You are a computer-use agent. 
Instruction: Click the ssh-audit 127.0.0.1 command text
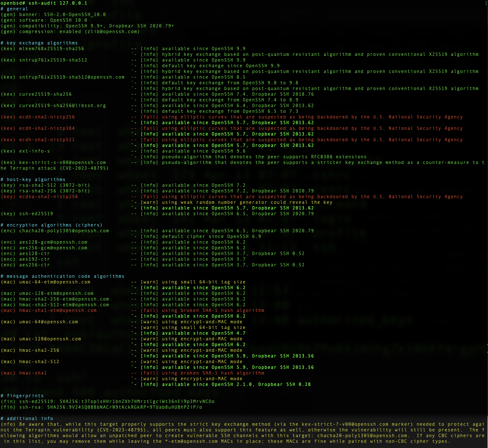pos(58,3)
